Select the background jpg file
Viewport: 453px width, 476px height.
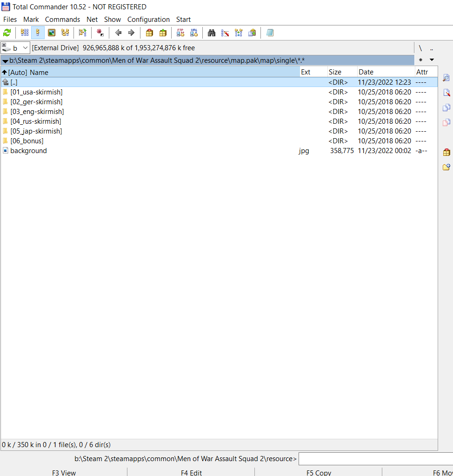pyautogui.click(x=219, y=151)
